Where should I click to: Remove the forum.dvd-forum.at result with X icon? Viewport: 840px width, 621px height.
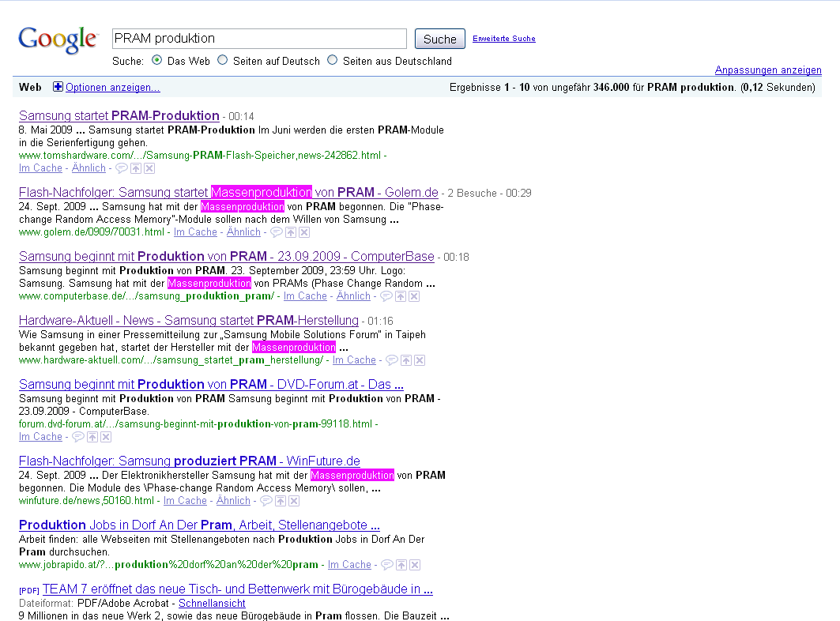106,437
